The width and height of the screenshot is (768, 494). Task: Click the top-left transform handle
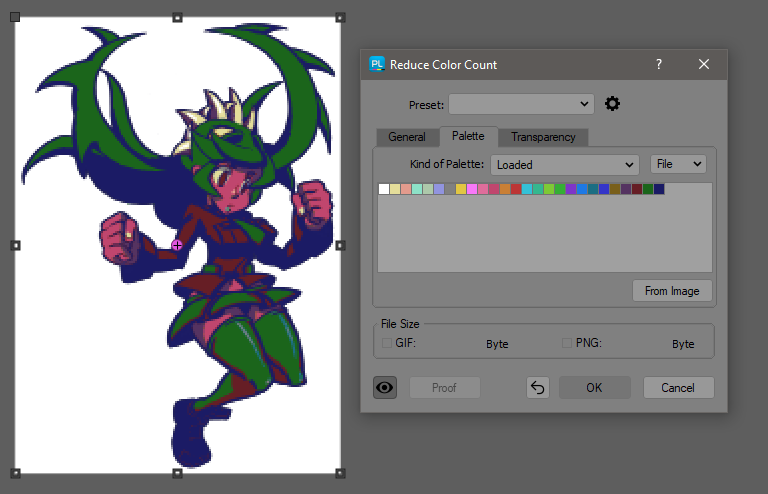[15, 18]
